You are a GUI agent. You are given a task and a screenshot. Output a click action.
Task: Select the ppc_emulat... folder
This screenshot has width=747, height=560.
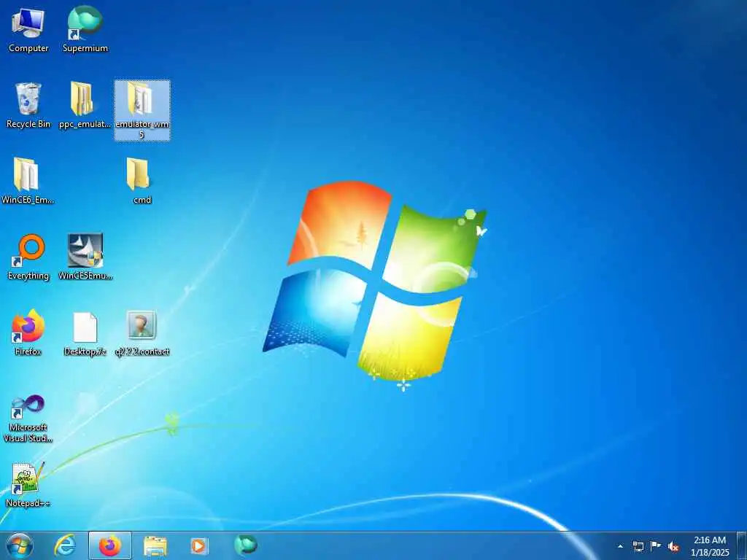click(85, 105)
